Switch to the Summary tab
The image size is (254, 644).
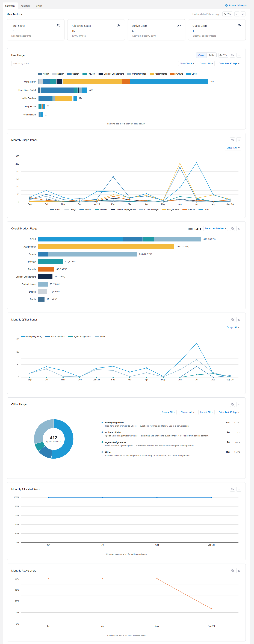[10, 6]
